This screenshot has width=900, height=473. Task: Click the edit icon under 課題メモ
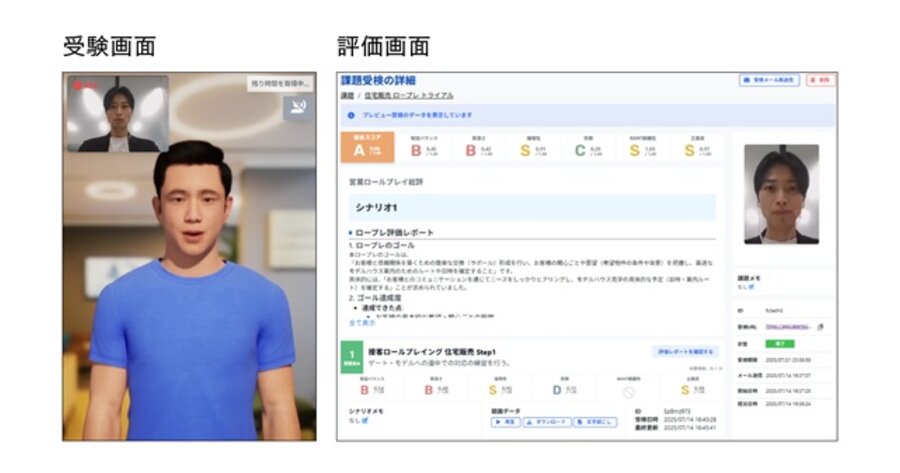point(751,287)
